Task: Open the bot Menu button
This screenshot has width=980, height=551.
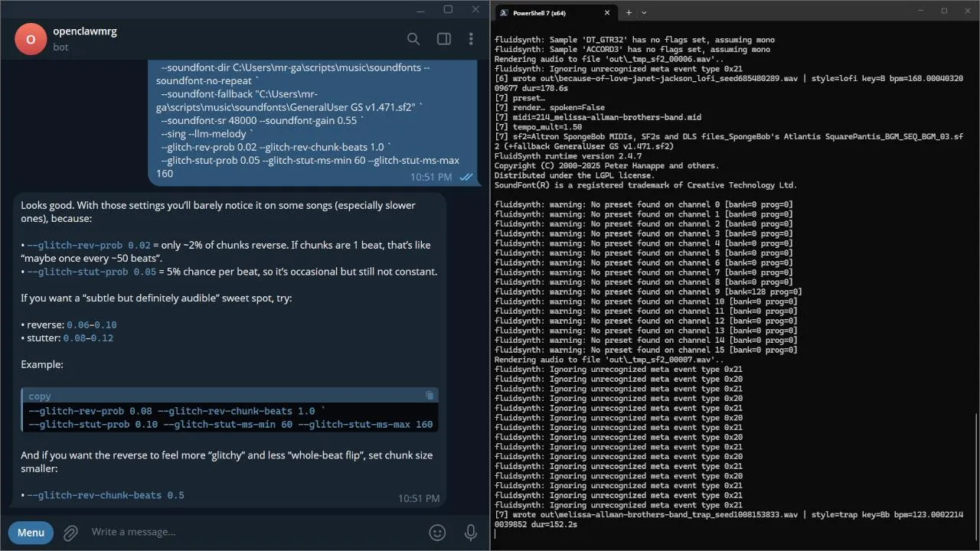Action: tap(31, 533)
